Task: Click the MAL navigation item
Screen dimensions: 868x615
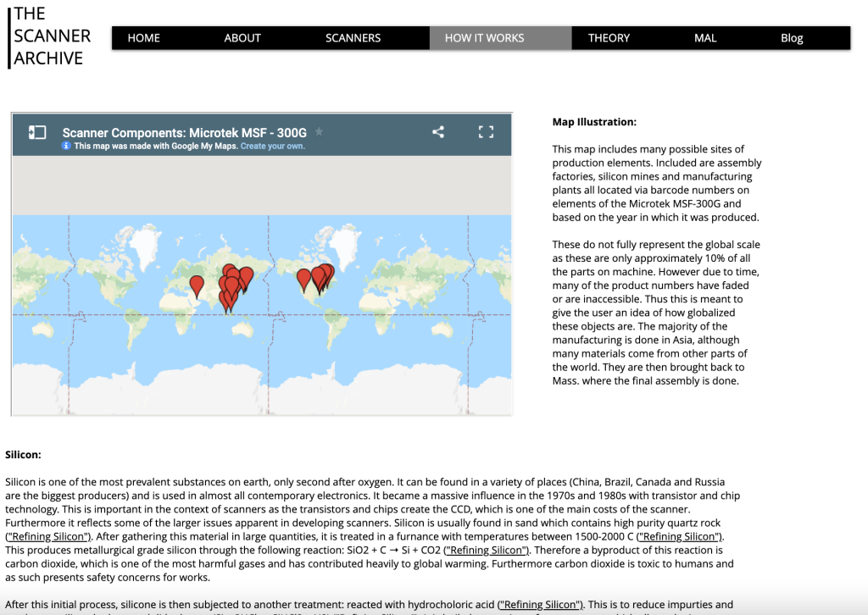Action: point(705,38)
